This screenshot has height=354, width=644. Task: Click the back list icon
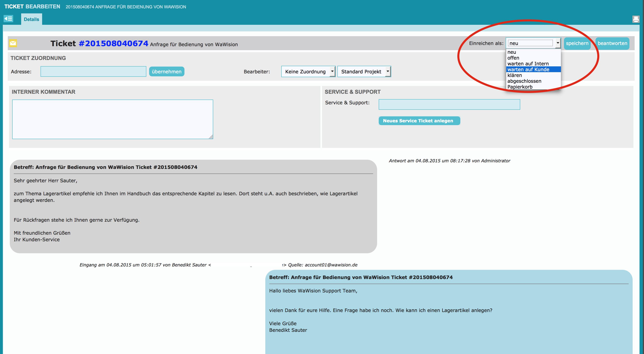click(x=8, y=19)
